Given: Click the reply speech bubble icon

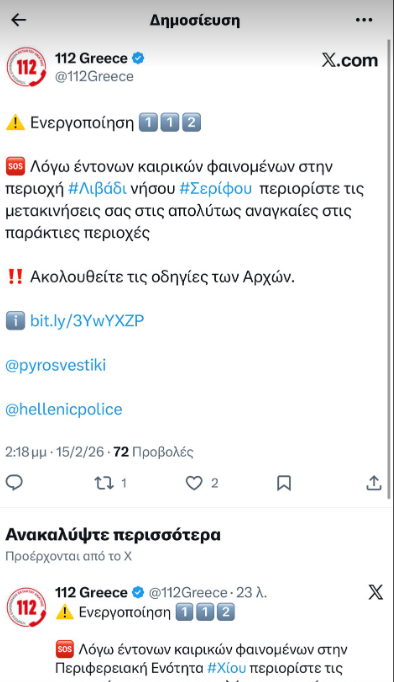Looking at the screenshot, I should (14, 482).
